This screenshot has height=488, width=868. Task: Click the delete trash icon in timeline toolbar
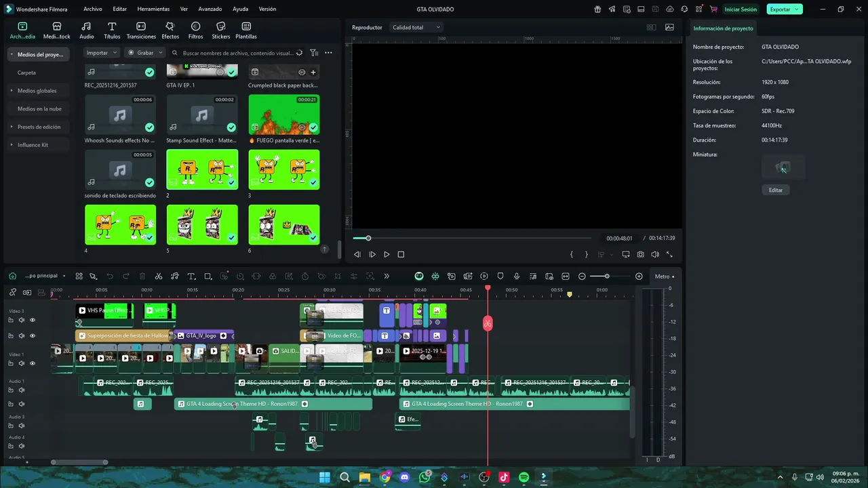tap(142, 277)
